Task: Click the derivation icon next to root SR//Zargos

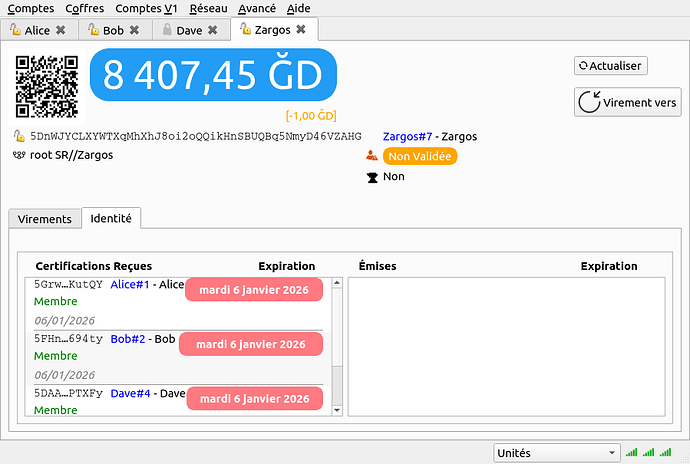Action: 19,155
